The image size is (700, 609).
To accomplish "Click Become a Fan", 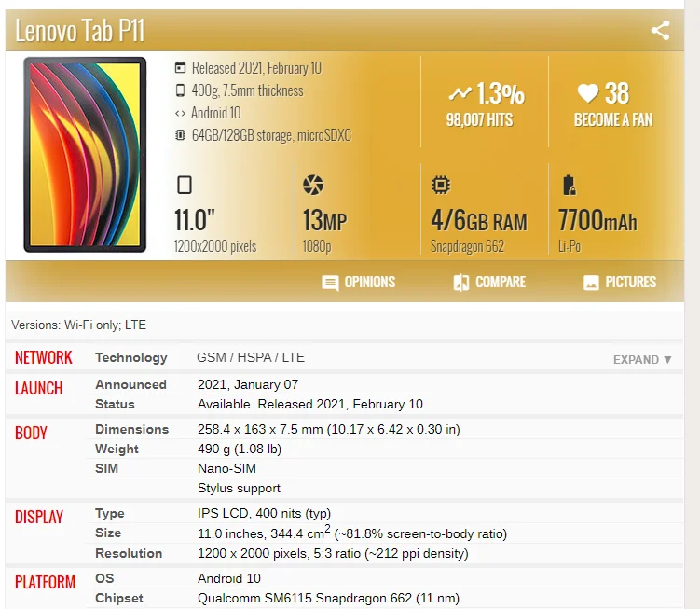I will 613,119.
